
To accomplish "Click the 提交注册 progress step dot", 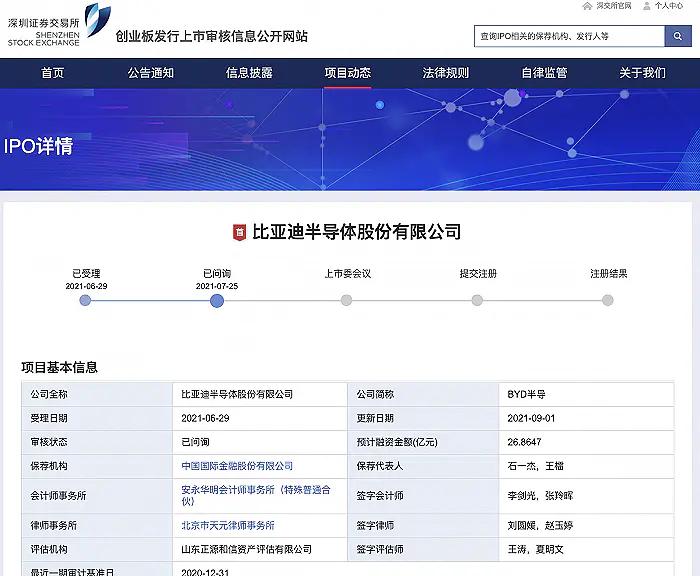I will 477,301.
